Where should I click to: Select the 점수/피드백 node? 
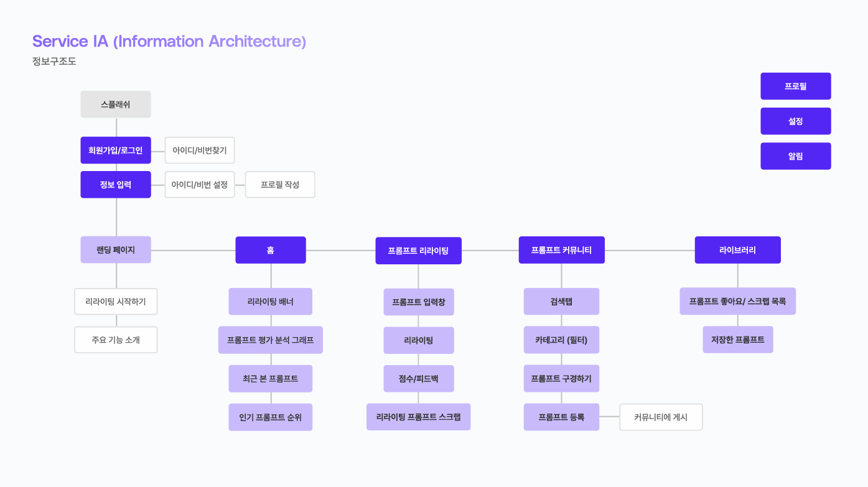point(418,379)
